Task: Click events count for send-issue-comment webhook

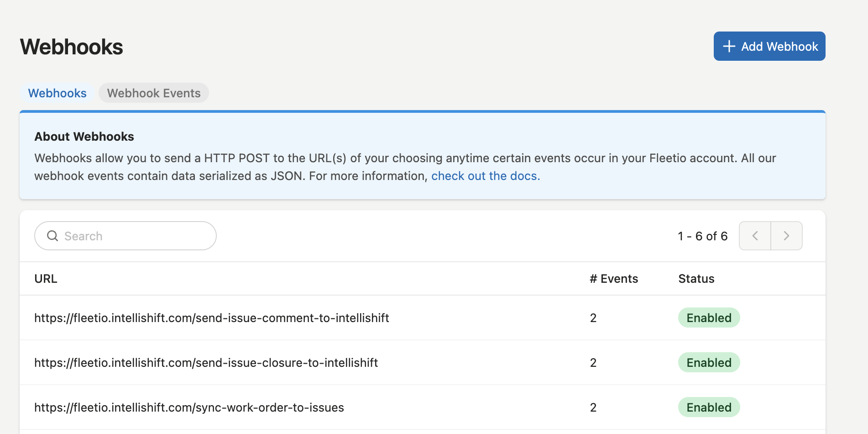Action: tap(593, 318)
